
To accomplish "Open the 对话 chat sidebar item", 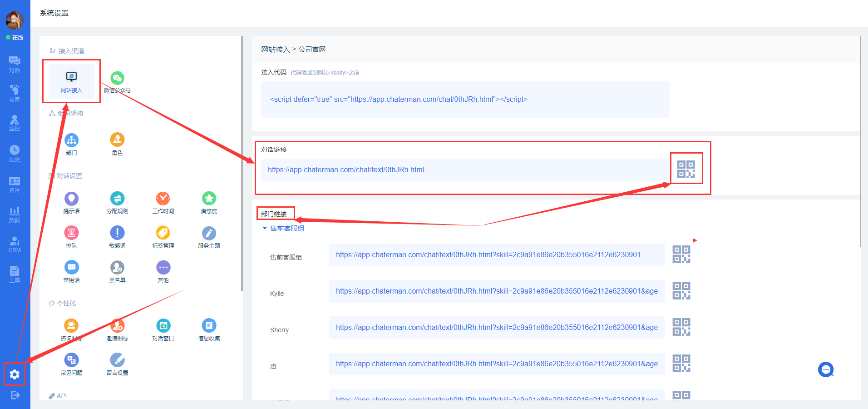I will tap(15, 65).
